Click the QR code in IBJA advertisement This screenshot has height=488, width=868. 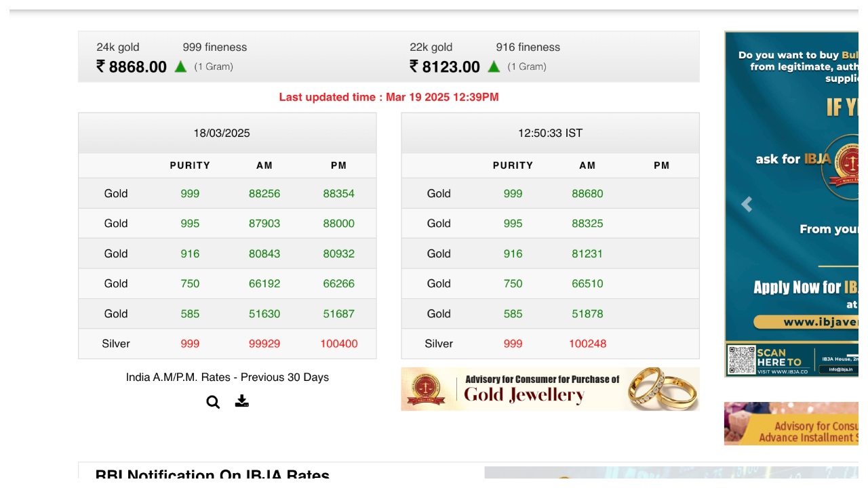(x=741, y=359)
